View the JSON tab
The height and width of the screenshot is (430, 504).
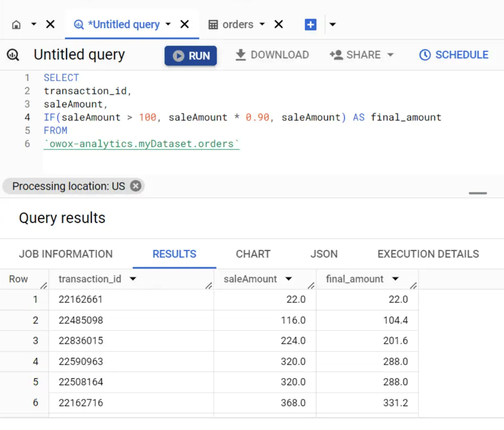tap(324, 254)
